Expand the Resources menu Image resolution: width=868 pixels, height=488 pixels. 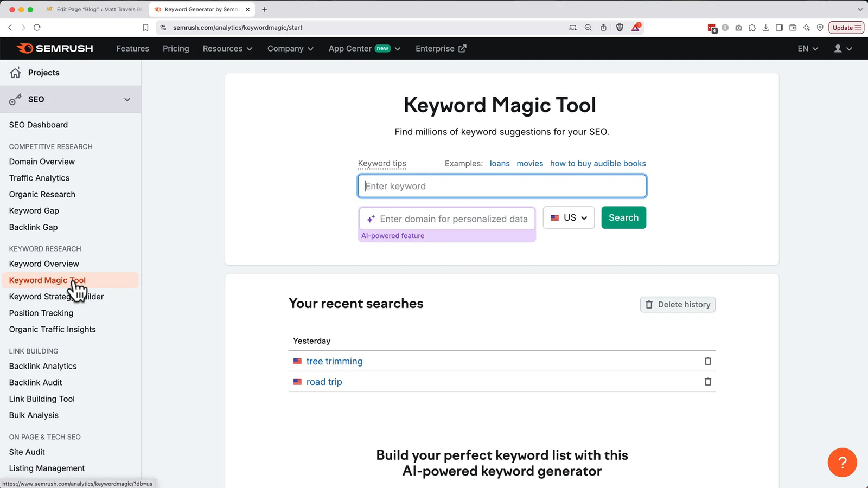click(x=227, y=48)
